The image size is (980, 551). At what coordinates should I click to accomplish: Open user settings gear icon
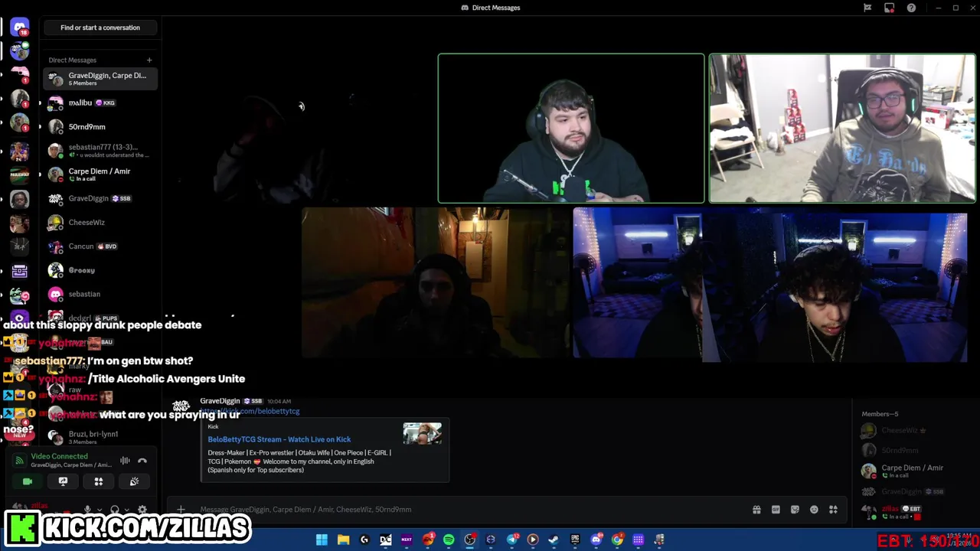point(142,510)
